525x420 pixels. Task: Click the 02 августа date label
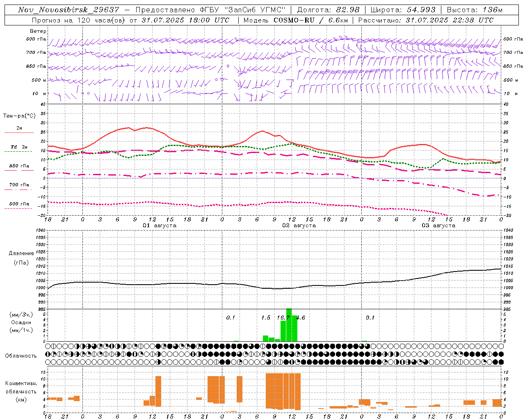(299, 226)
